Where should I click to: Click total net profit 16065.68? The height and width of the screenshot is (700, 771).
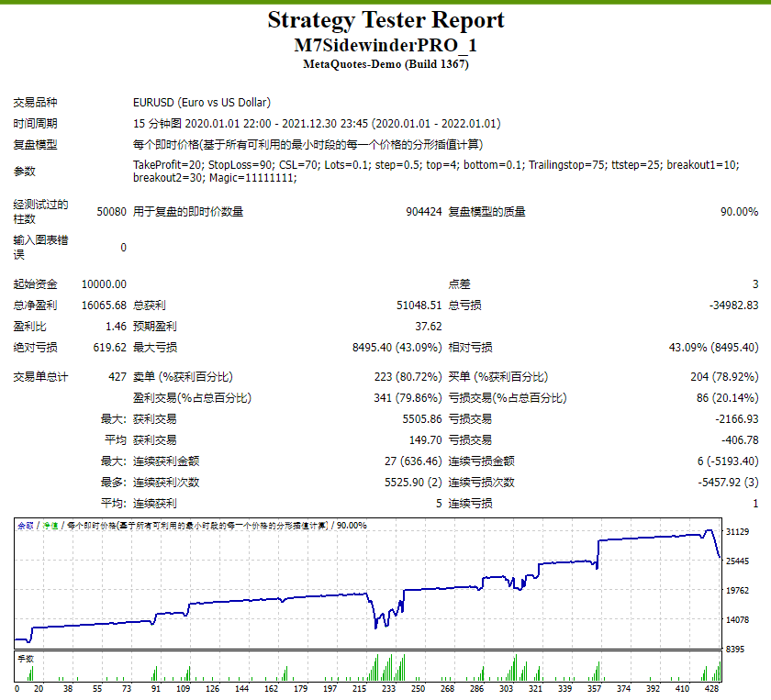[x=104, y=306]
